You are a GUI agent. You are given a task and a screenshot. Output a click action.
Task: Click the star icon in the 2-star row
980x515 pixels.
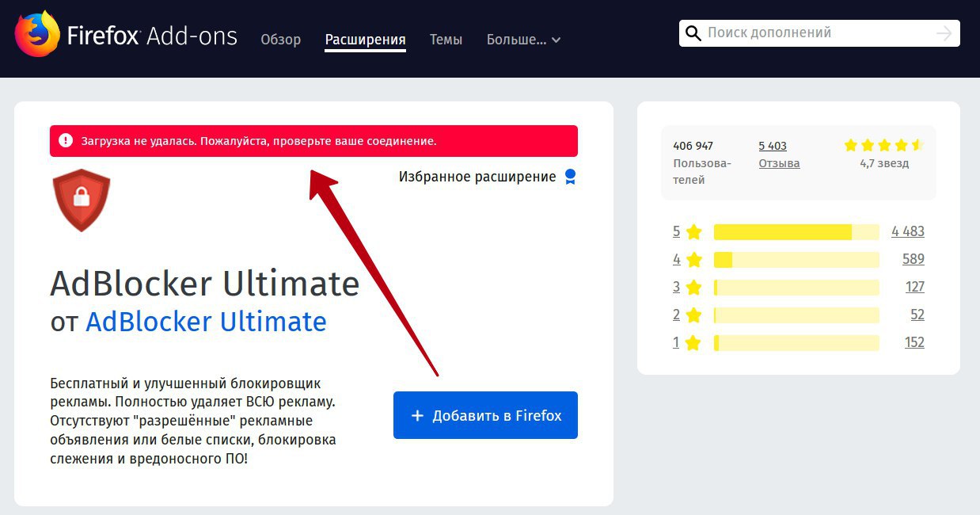pyautogui.click(x=694, y=315)
